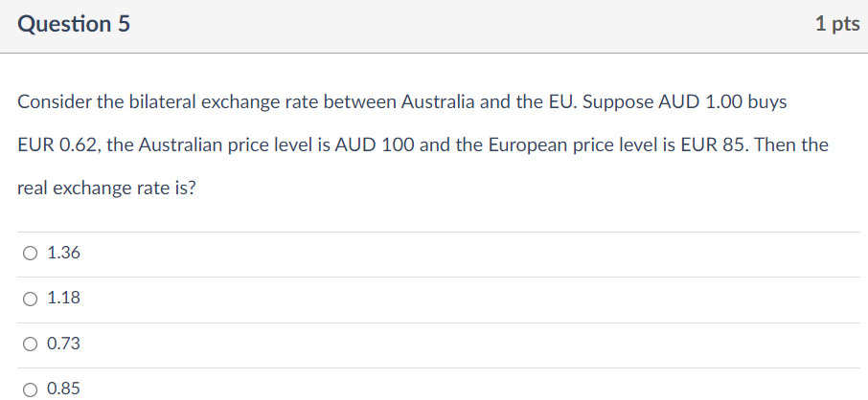The image size is (868, 400).
Task: Click the "real exchange rate is?" line
Action: pyautogui.click(x=107, y=189)
